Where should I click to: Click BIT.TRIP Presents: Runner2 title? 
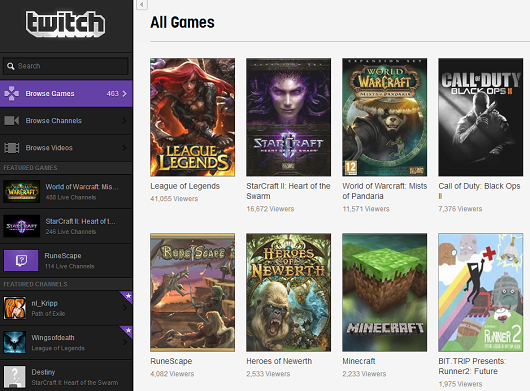tap(472, 366)
